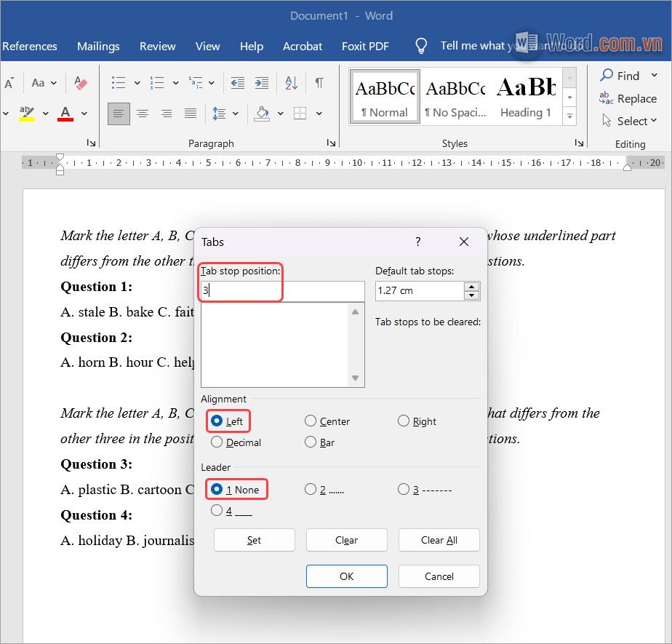672x644 pixels.
Task: Select Decimal alignment radio button
Action: pyautogui.click(x=217, y=442)
